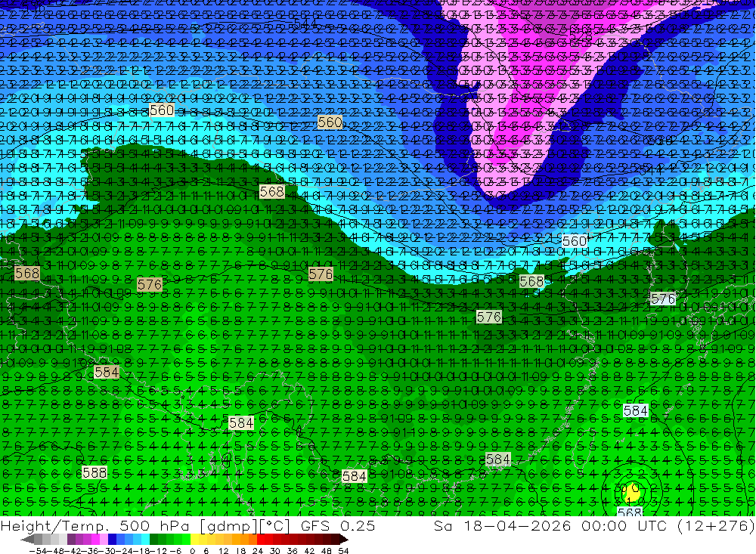This screenshot has width=756, height=554.
Task: Click the 588 height contour label
Action: [94, 472]
